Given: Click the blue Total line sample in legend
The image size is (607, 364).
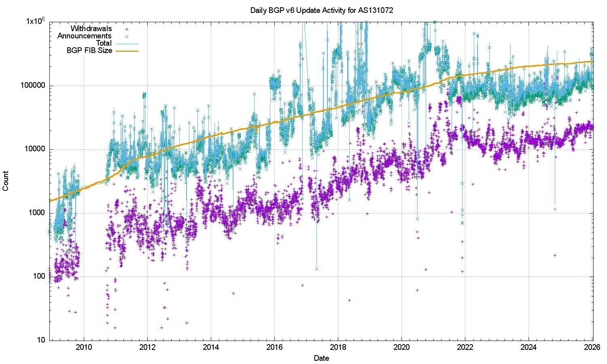Looking at the screenshot, I should (127, 44).
